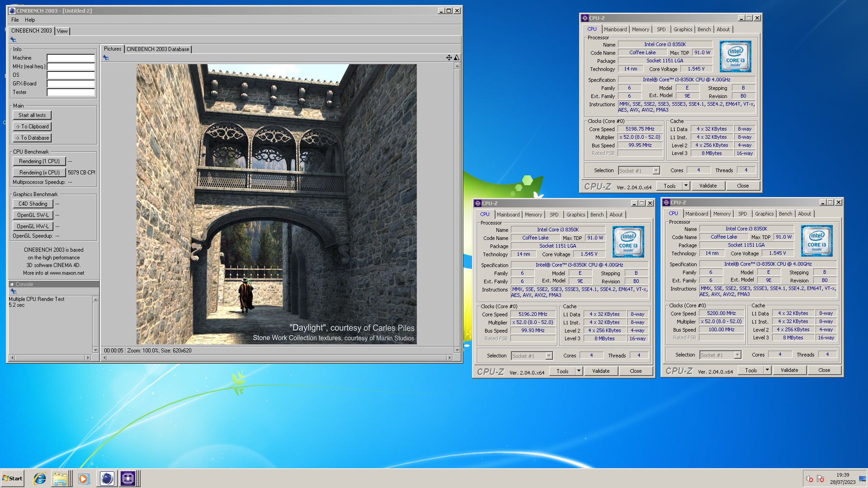
Task: Click the Console vertical scrollbar down arrow
Action: click(95, 350)
